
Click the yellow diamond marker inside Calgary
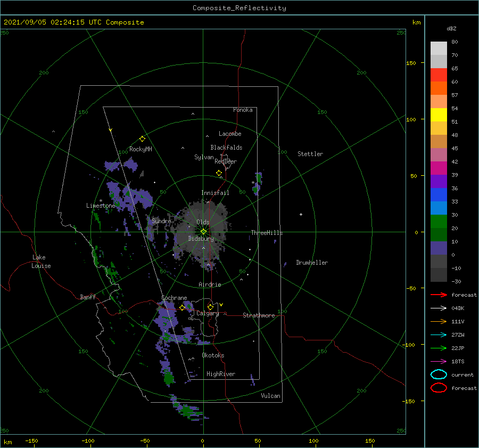210,307
